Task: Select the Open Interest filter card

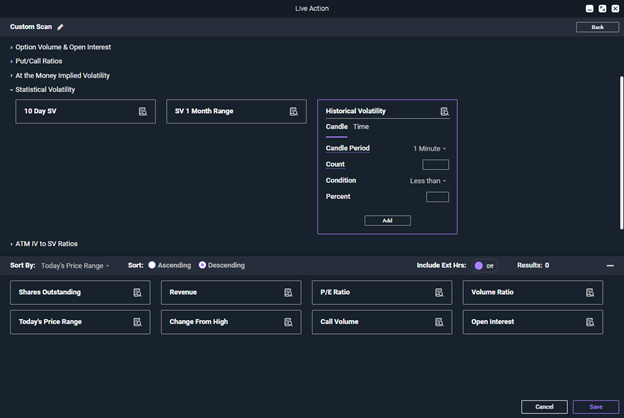Action: [x=532, y=322]
